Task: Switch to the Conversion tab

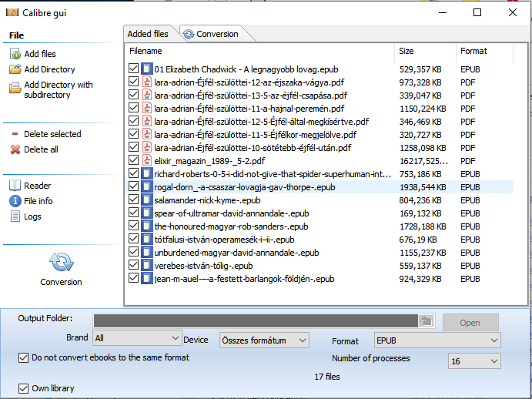Action: [x=217, y=34]
